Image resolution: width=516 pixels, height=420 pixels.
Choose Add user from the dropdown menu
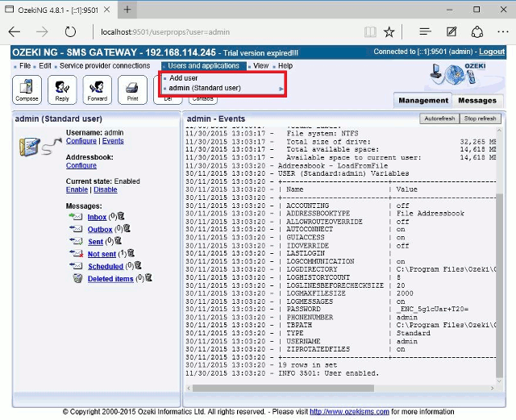tap(184, 78)
